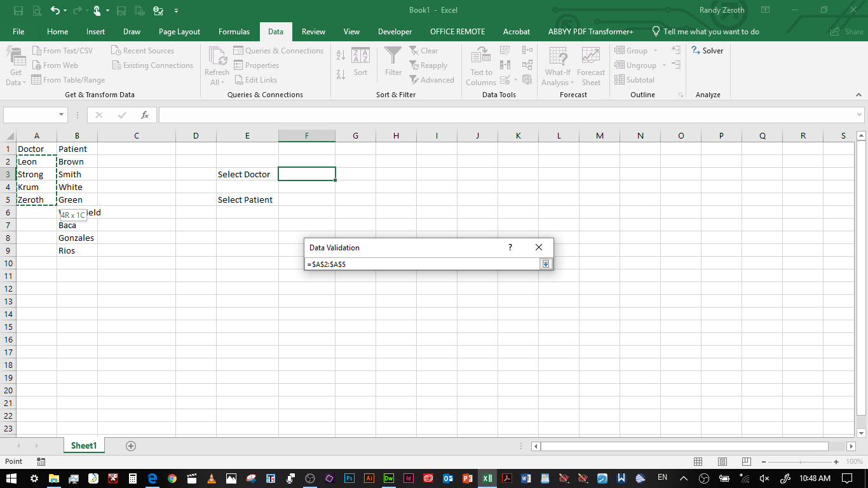This screenshot has height=488, width=868.
Task: Open the Action Center notification icon
Action: click(x=847, y=478)
